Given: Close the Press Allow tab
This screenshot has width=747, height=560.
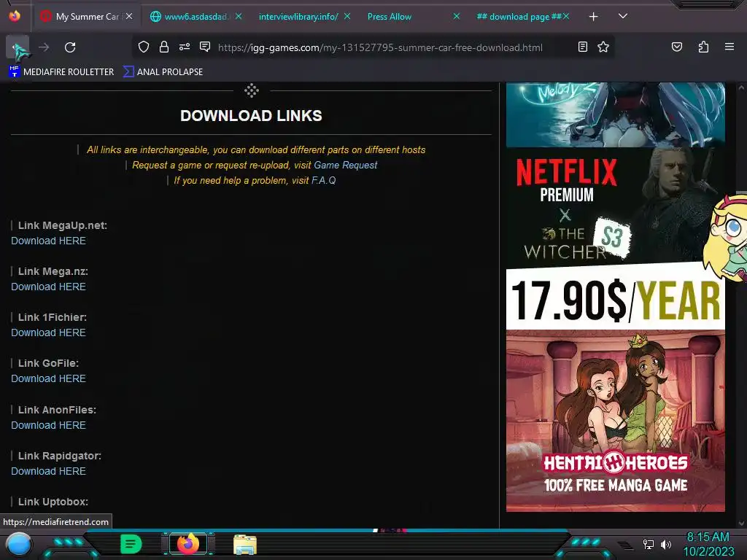Looking at the screenshot, I should 457,17.
